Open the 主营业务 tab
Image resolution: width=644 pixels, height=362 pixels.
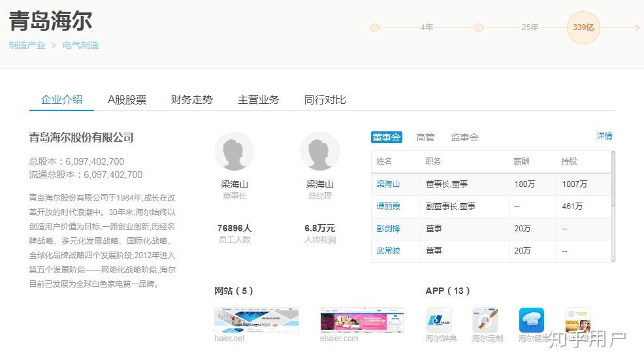259,99
